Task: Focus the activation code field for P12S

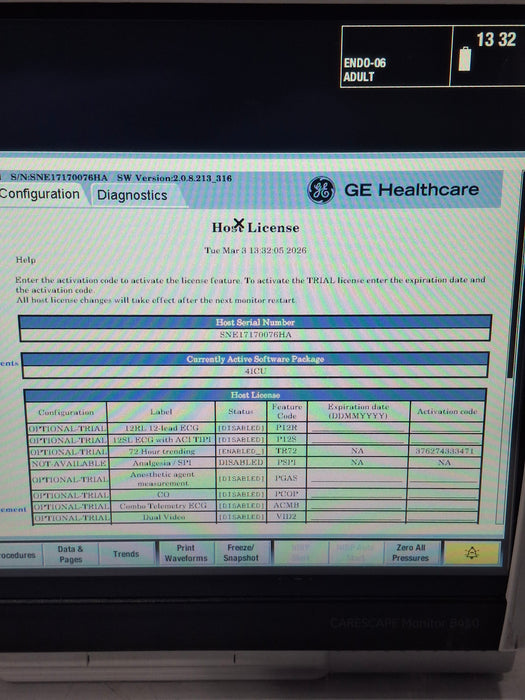Action: (x=446, y=439)
